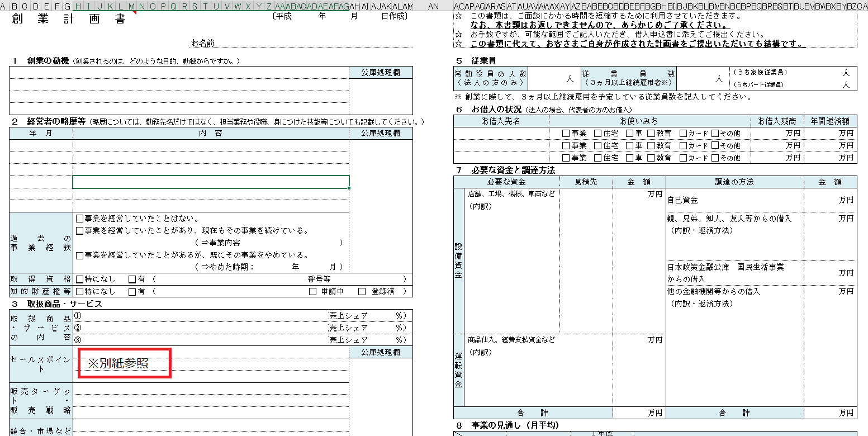Check "その他" in the third お借入 row

[x=715, y=158]
